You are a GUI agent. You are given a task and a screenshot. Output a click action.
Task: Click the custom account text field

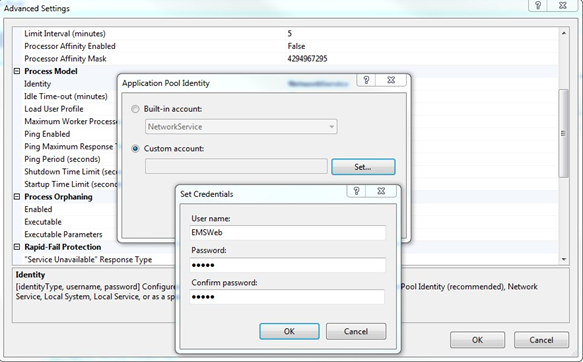(x=236, y=166)
